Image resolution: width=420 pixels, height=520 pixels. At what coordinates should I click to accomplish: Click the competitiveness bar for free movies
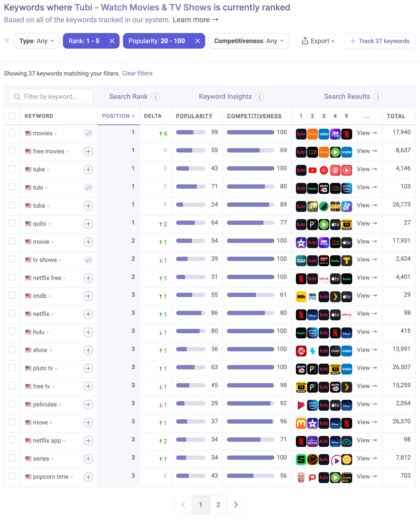pos(250,151)
